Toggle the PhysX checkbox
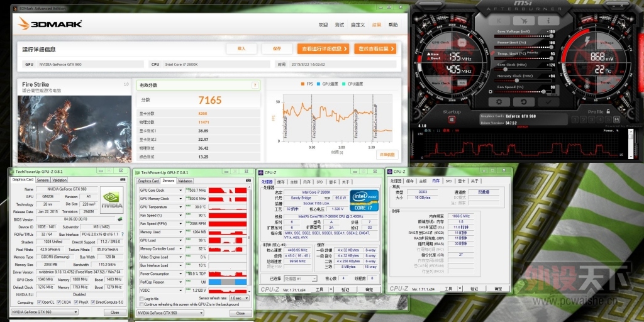The image size is (644, 322). pyautogui.click(x=77, y=303)
